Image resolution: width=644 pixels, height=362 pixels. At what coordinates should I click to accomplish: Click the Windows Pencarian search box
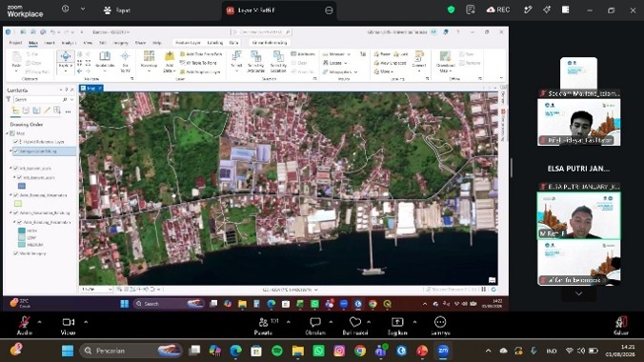click(131, 351)
